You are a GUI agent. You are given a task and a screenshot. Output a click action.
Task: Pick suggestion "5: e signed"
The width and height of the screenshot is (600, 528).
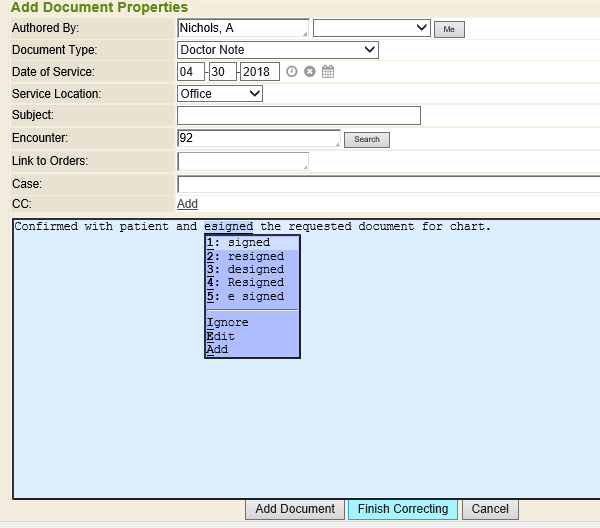252,296
